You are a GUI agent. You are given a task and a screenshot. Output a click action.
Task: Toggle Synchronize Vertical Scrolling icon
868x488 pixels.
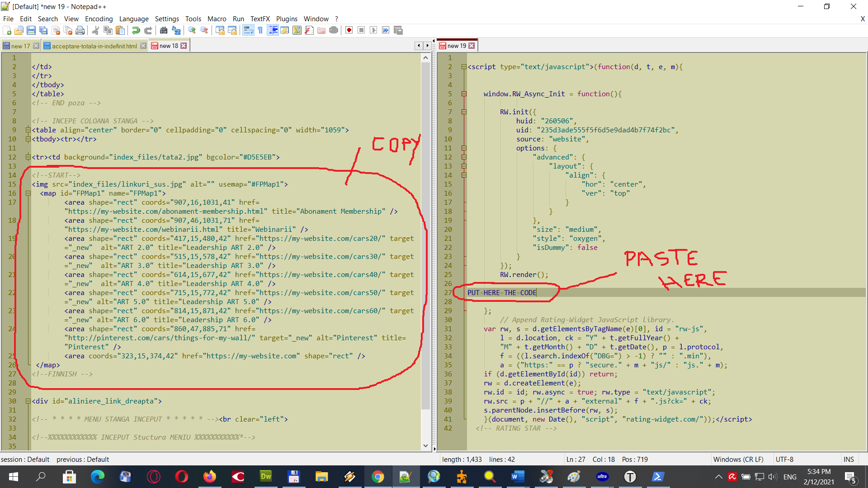[x=220, y=30]
